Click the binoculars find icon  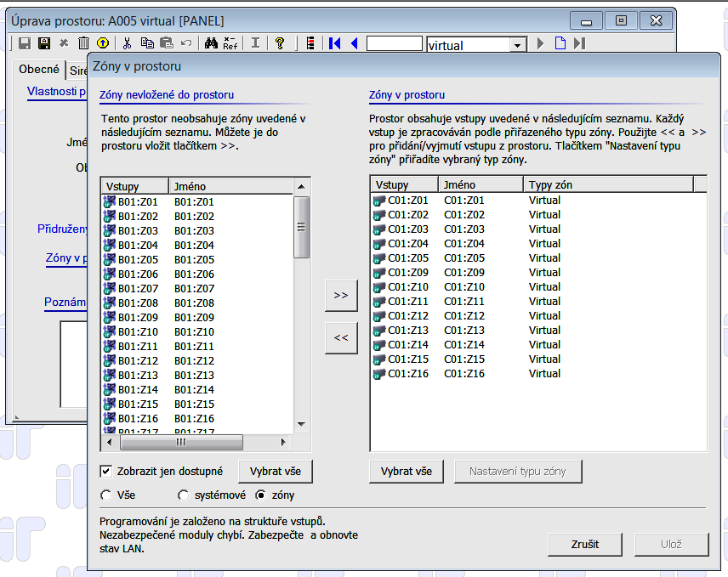point(212,43)
